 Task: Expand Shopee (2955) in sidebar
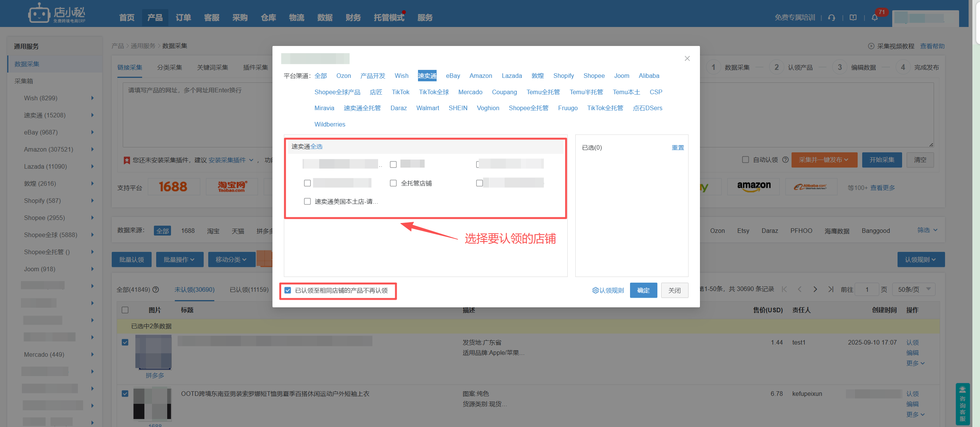tap(92, 218)
